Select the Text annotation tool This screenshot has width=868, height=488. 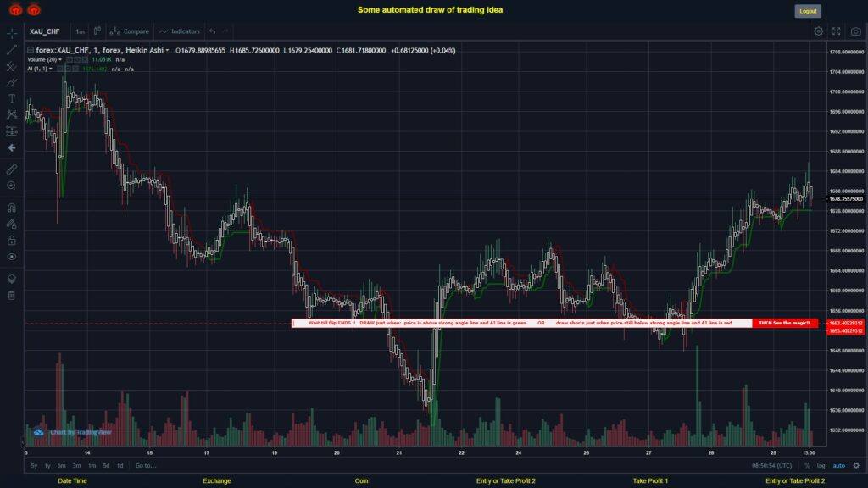coord(12,98)
